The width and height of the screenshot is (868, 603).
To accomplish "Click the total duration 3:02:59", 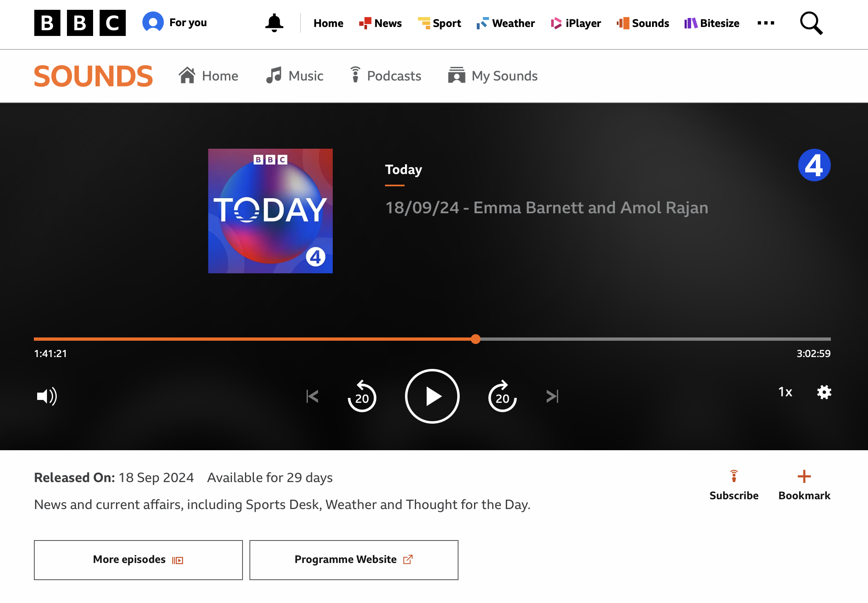I will (813, 354).
